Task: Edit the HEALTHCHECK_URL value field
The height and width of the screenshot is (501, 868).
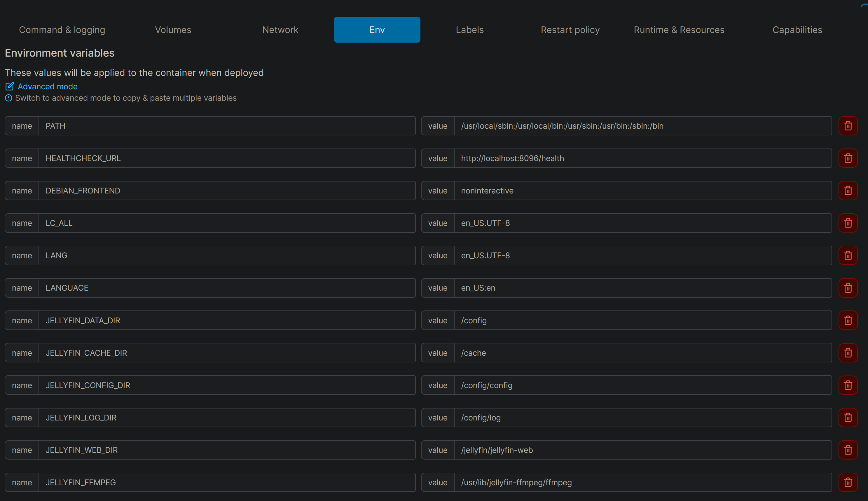Action: click(x=642, y=158)
